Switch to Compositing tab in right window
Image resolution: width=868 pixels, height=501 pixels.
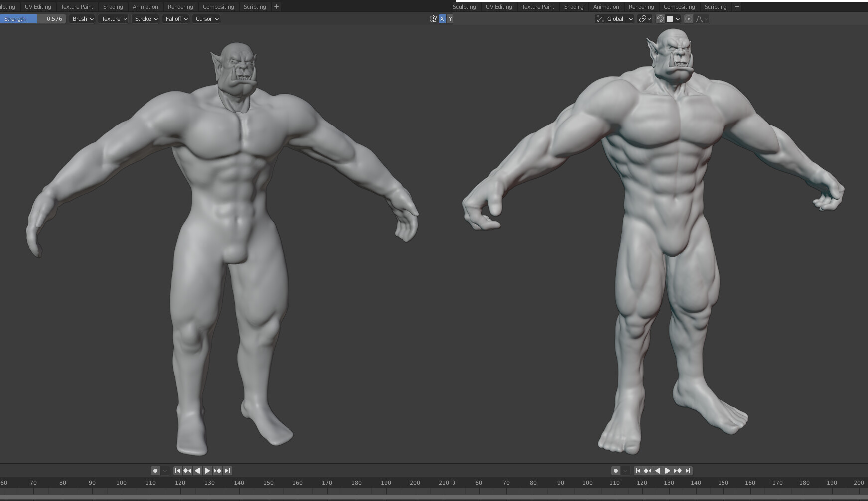tap(679, 7)
